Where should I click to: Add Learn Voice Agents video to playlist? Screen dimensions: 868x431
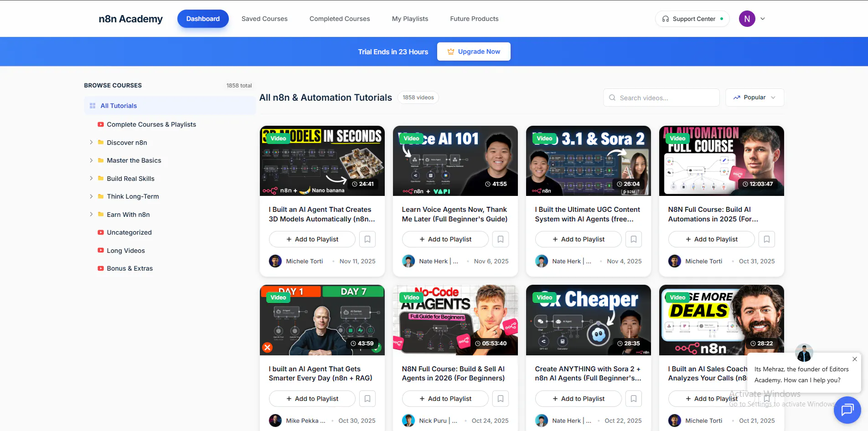coord(445,239)
